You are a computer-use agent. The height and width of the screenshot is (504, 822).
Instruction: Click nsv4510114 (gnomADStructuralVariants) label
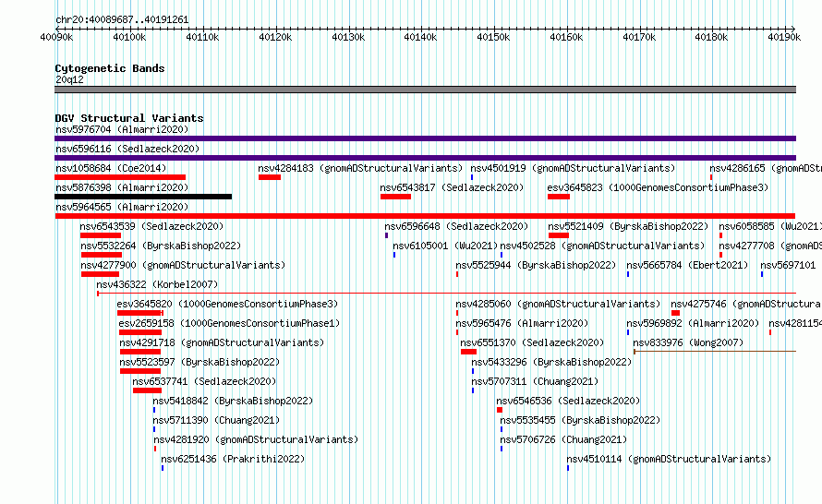(670, 459)
